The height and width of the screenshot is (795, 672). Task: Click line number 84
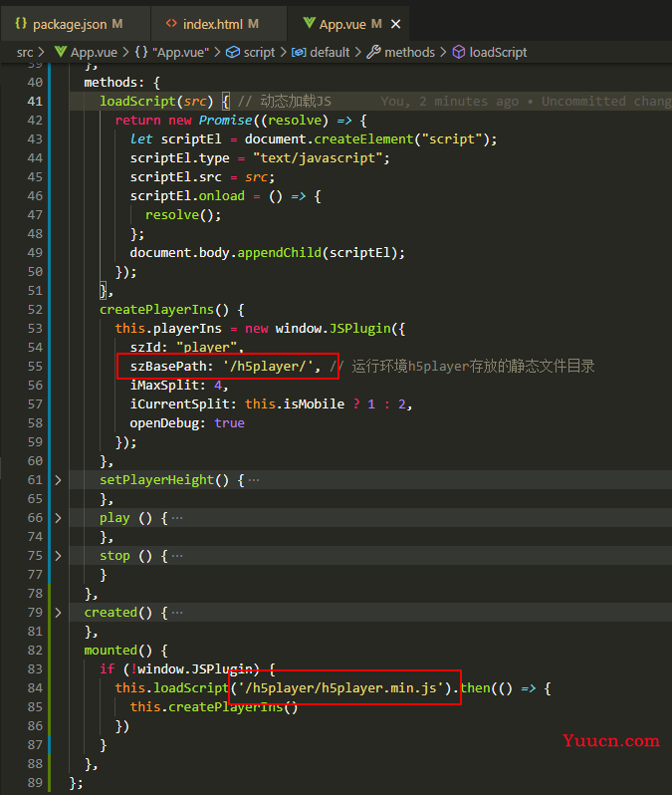click(35, 688)
